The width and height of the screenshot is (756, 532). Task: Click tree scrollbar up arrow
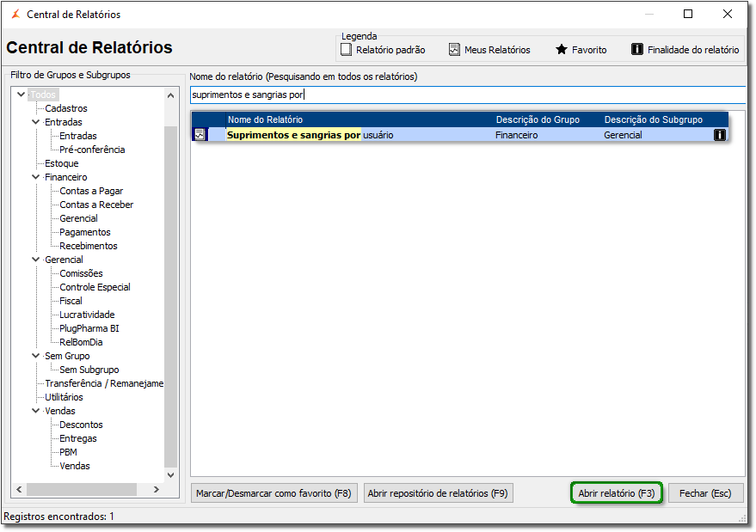click(170, 95)
